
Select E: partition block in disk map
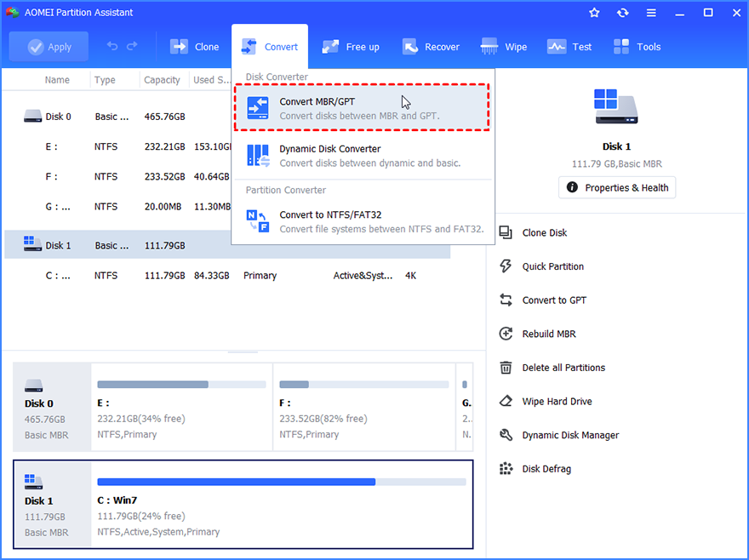(x=181, y=407)
